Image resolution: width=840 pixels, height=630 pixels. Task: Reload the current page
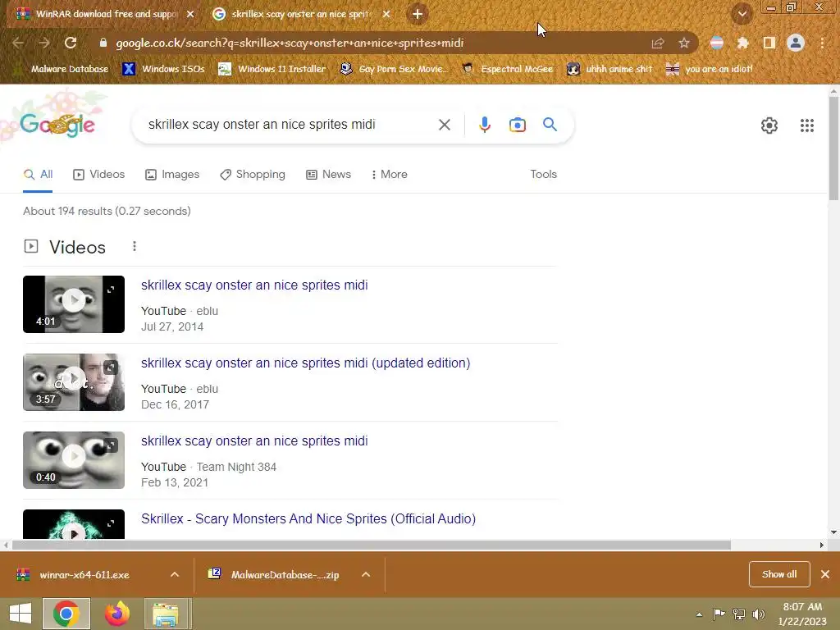click(x=71, y=43)
